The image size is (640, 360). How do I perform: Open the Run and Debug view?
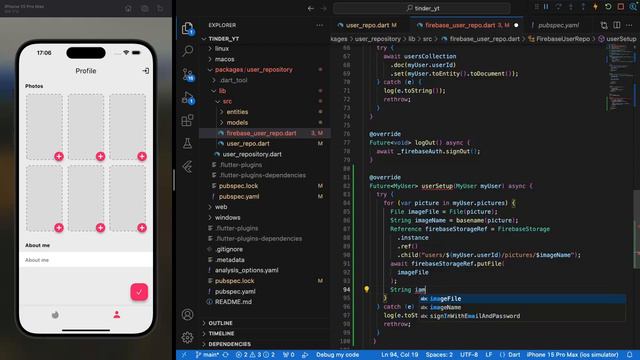[x=188, y=98]
